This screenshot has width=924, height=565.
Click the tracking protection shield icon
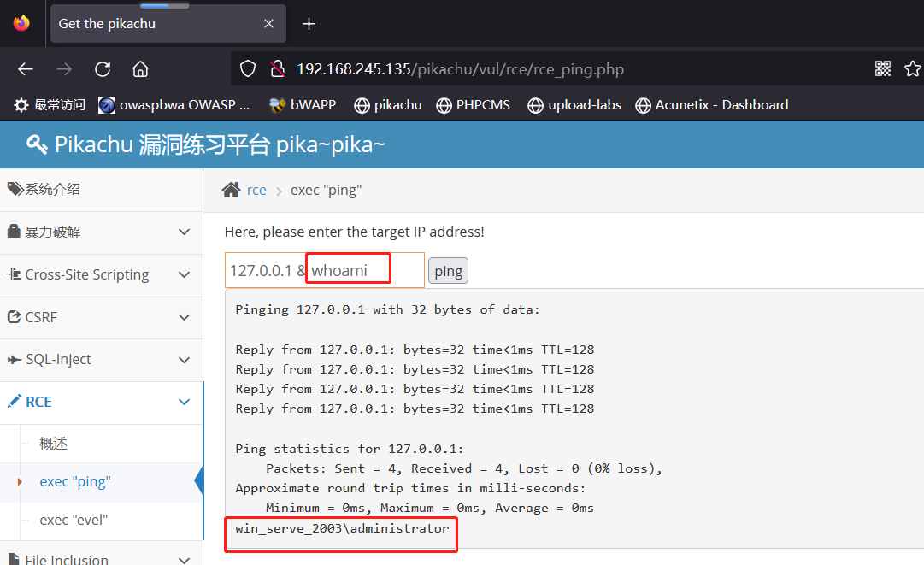[x=248, y=69]
